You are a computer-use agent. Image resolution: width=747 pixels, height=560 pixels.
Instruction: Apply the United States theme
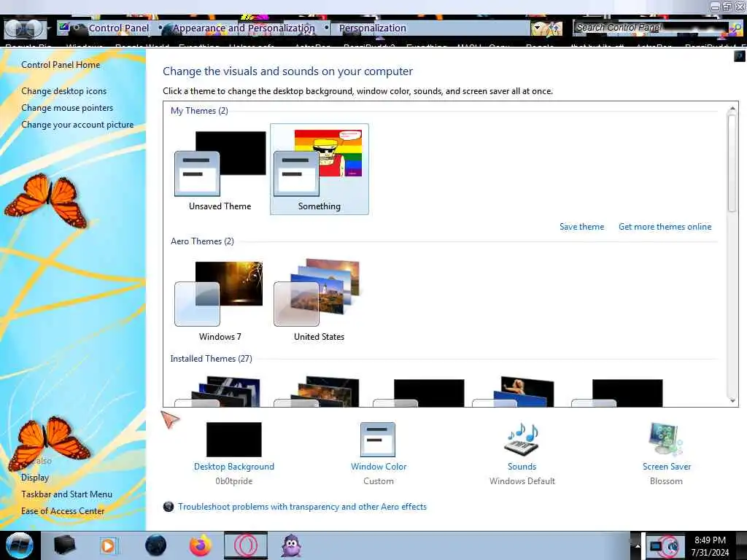320,299
